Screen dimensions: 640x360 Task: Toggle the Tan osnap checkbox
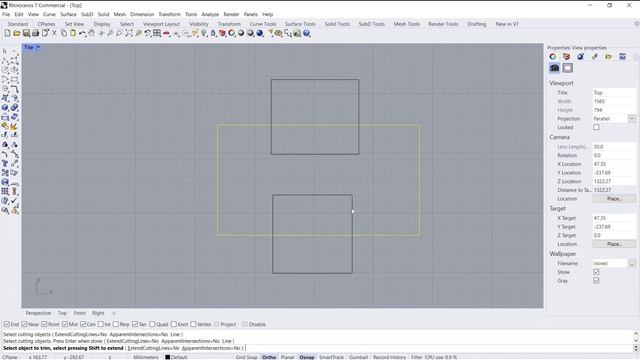pyautogui.click(x=135, y=324)
